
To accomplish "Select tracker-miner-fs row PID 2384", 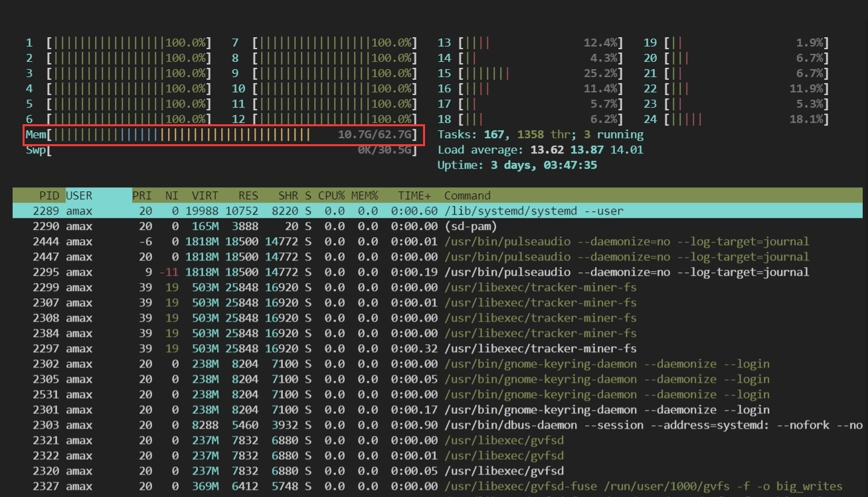I will (438, 333).
